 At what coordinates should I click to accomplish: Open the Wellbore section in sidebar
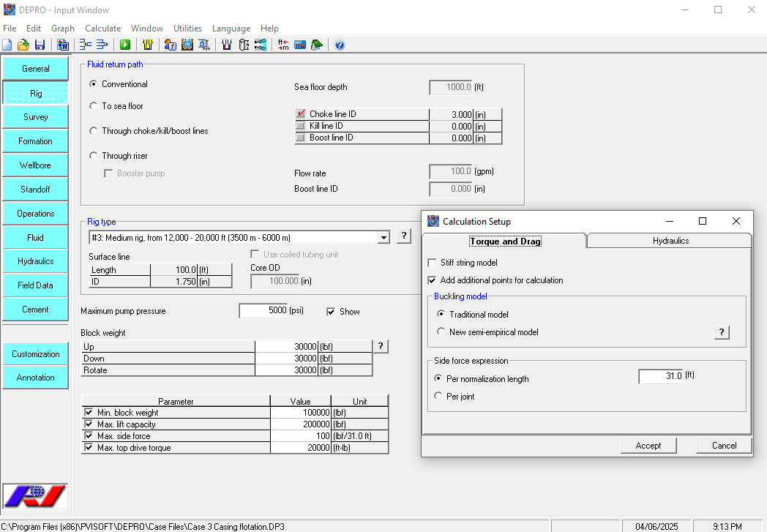35,165
